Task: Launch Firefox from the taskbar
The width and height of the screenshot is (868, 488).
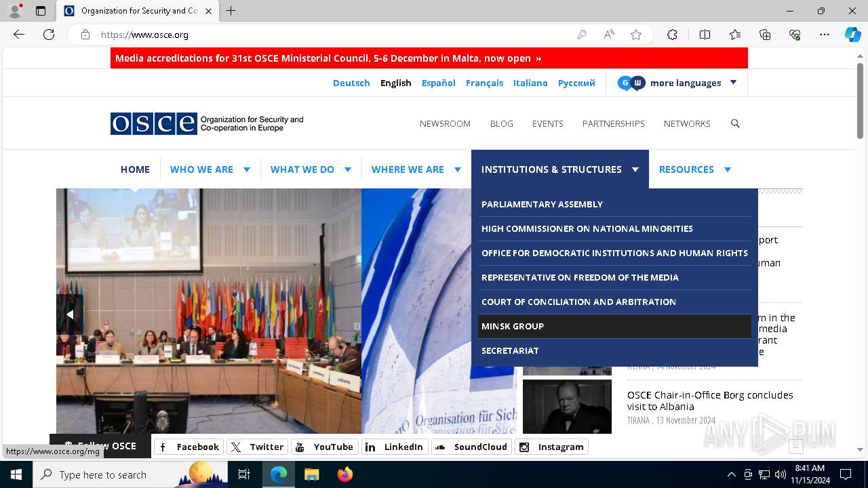Action: 345,474
